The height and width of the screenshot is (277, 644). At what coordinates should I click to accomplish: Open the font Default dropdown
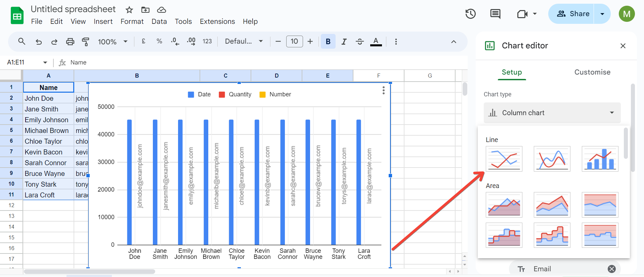pyautogui.click(x=244, y=41)
